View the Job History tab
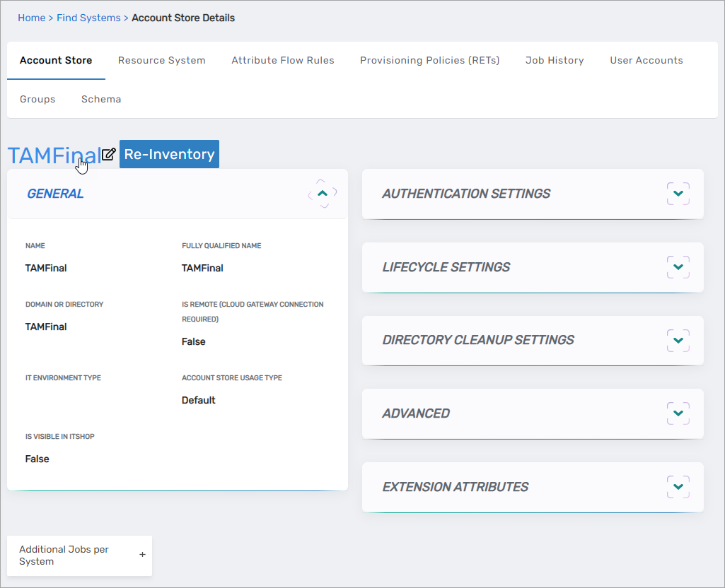Viewport: 725px width, 588px height. [x=554, y=60]
